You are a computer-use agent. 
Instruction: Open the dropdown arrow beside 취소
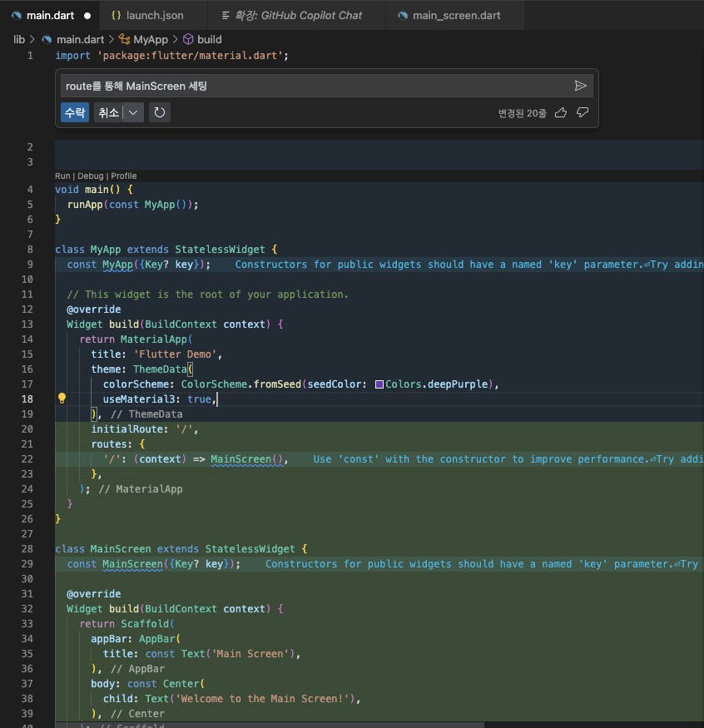(133, 112)
